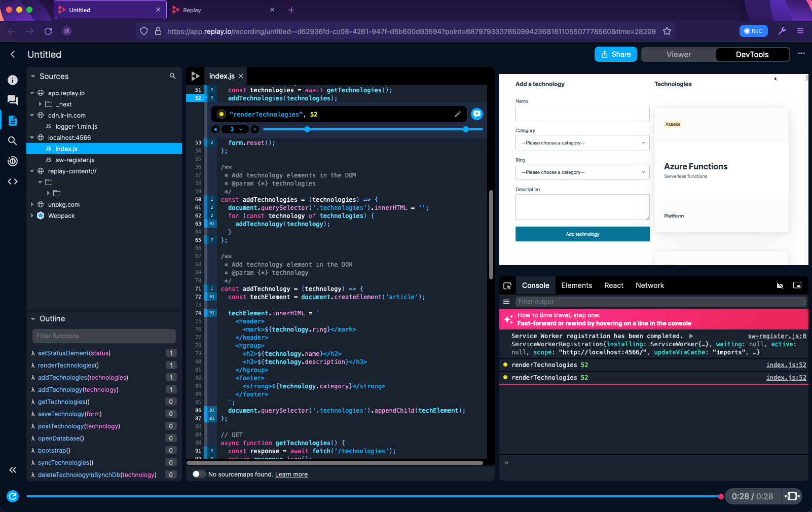Click the replay restart button at the bottom left
This screenshot has width=812, height=512.
coord(13,496)
